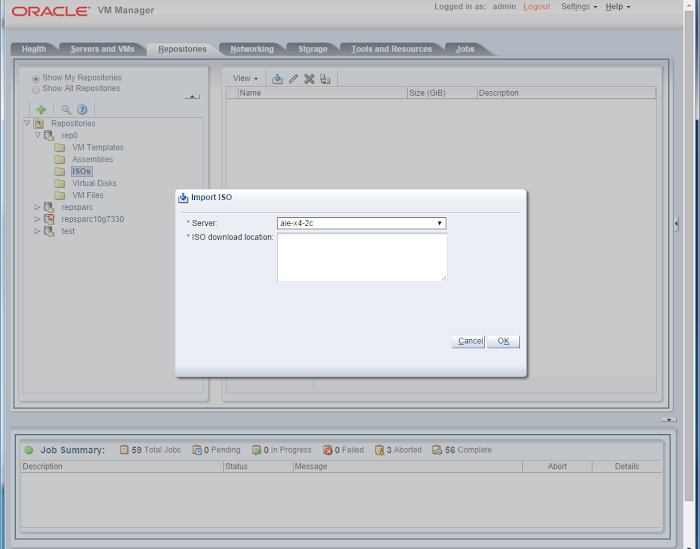
Task: Click Cancel in the Import ISO dialog
Action: point(468,341)
